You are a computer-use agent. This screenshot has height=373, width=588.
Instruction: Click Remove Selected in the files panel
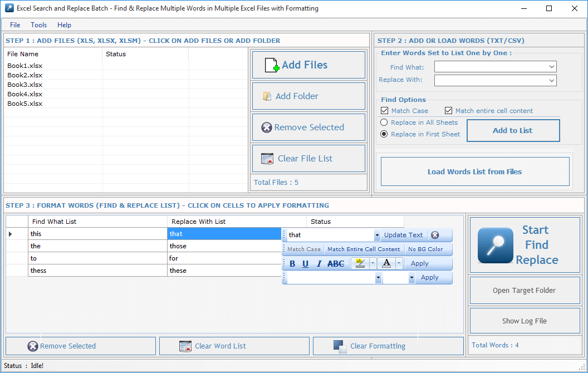pyautogui.click(x=308, y=127)
